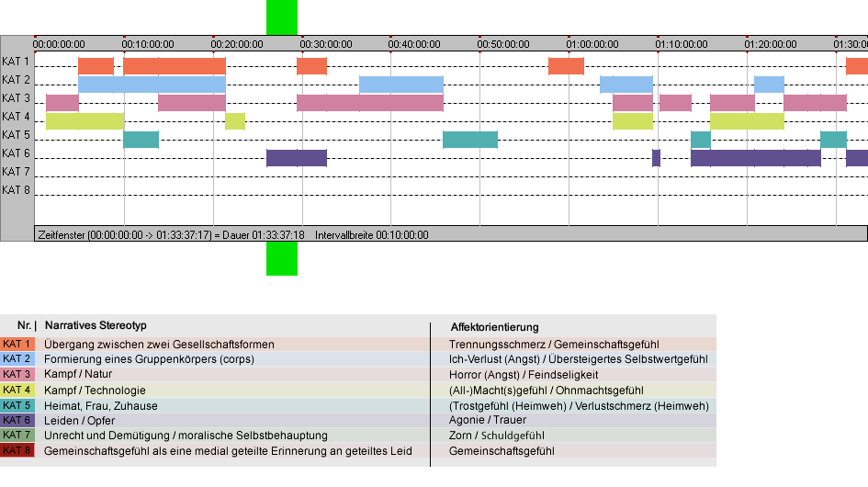Click the green playhead block above the timeline

pyautogui.click(x=282, y=17)
